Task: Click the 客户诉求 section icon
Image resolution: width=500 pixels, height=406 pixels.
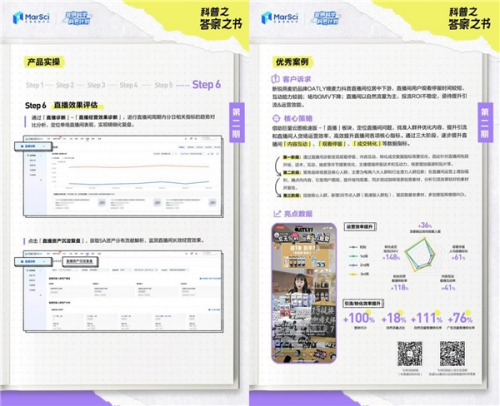Action: coord(275,79)
